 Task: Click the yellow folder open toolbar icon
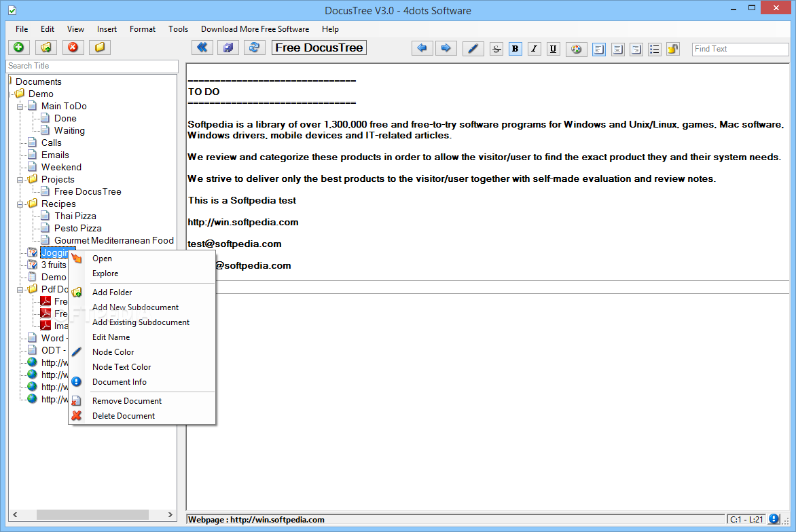100,47
